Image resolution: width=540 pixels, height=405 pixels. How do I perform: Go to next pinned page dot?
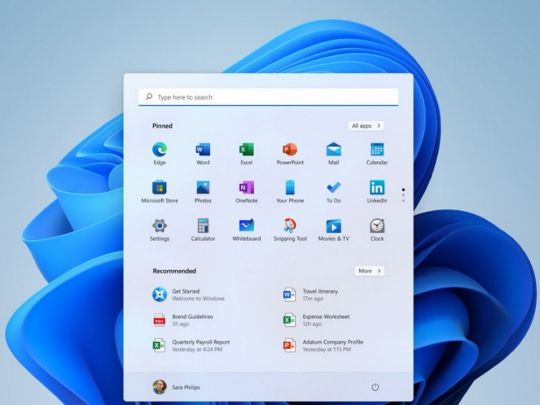tap(403, 195)
